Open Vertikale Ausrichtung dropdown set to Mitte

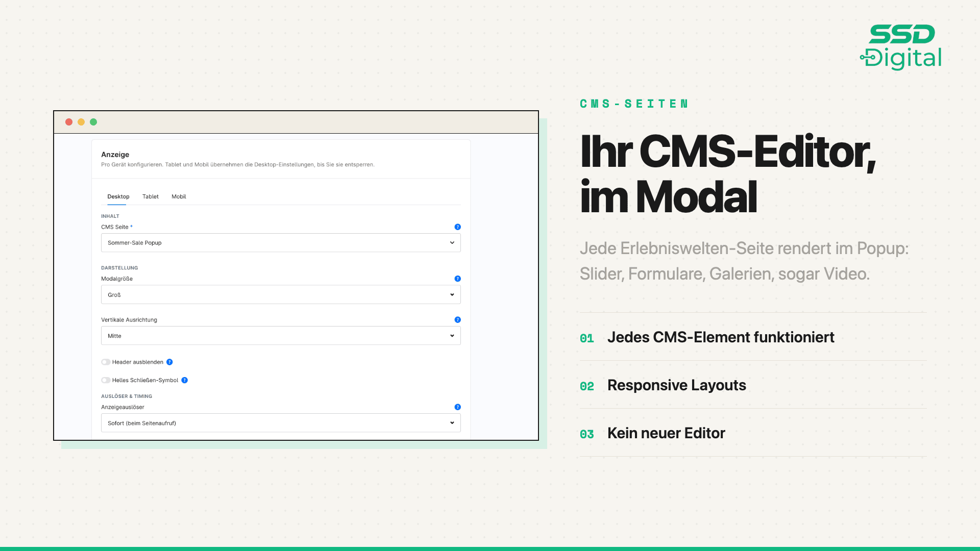[x=281, y=336]
